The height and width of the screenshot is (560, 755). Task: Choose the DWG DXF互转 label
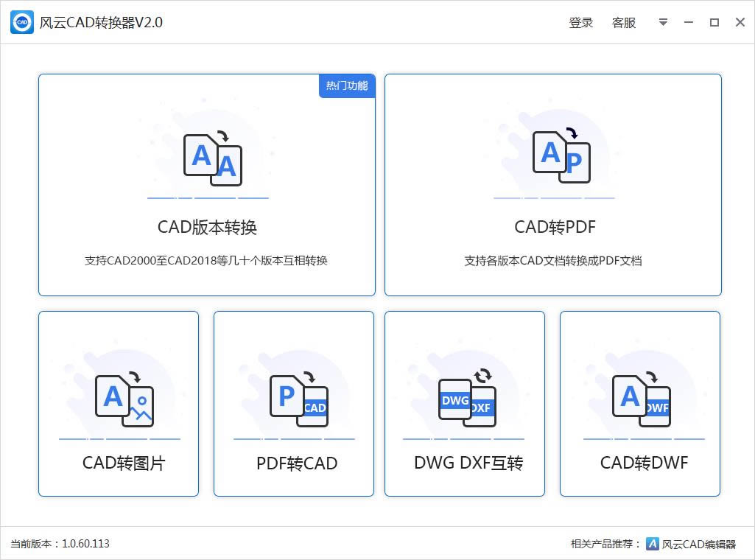click(x=468, y=463)
